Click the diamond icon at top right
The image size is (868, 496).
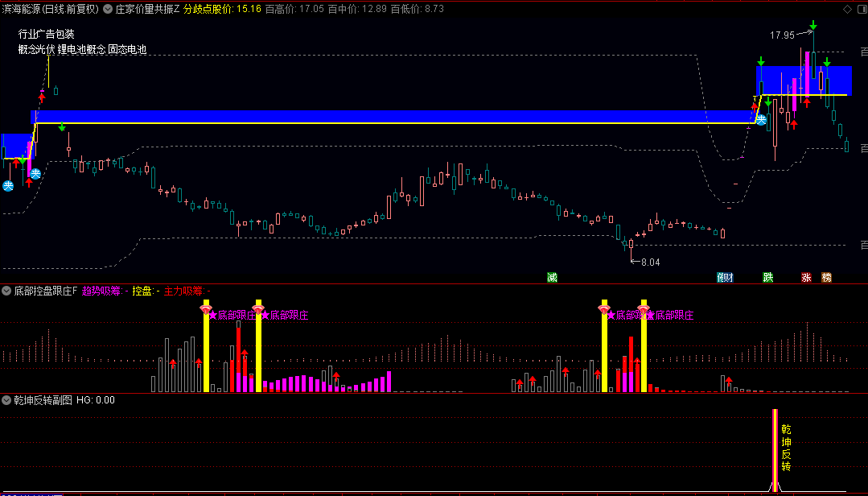coord(848,9)
